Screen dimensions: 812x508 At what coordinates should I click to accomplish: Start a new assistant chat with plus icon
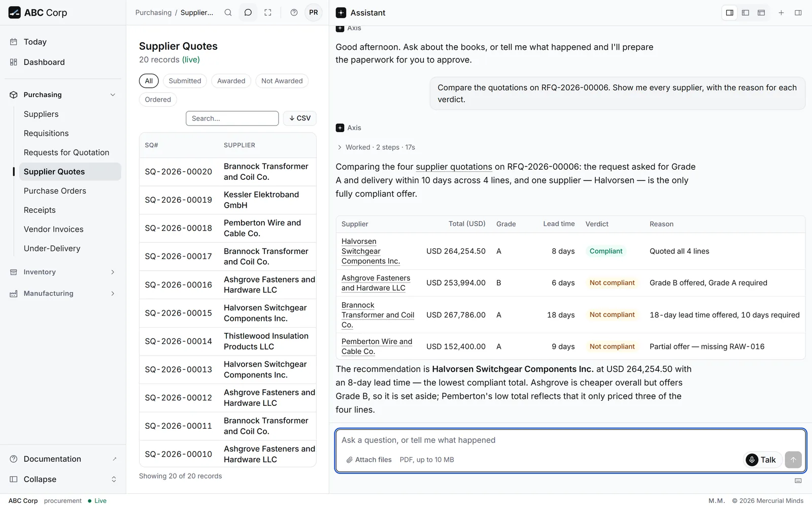pyautogui.click(x=782, y=13)
